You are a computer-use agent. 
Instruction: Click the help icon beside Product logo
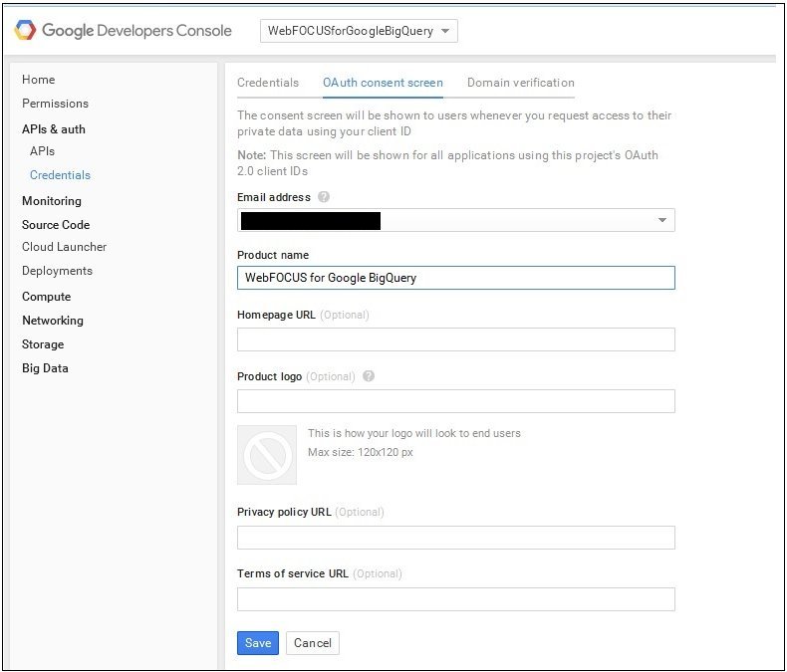[x=369, y=376]
